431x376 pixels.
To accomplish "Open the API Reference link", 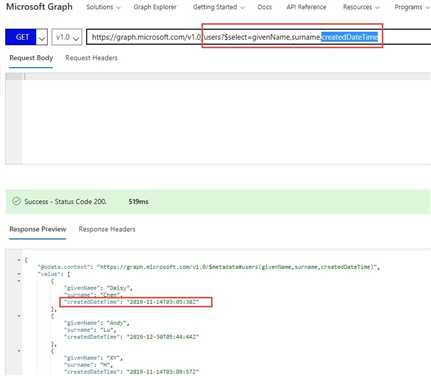I will pyautogui.click(x=306, y=7).
